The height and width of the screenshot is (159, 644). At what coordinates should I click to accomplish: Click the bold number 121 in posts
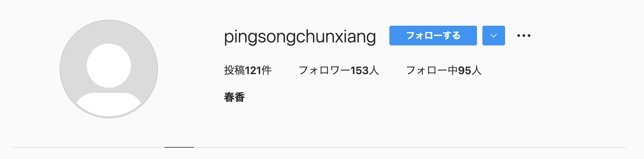point(253,71)
